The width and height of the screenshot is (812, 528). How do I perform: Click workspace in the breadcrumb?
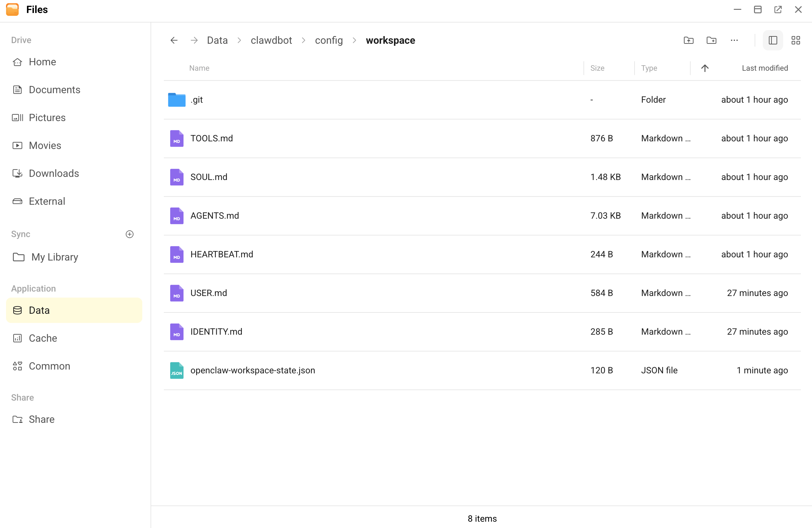click(390, 40)
